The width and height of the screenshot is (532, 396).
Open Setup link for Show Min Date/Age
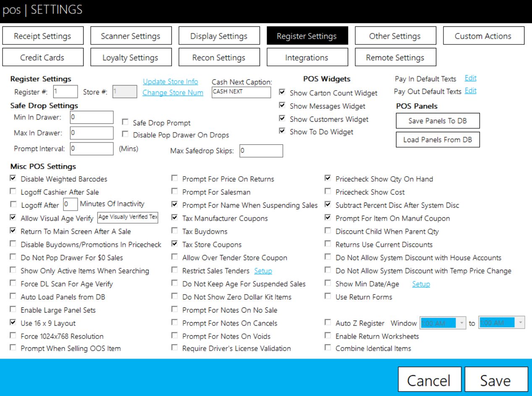pos(421,284)
